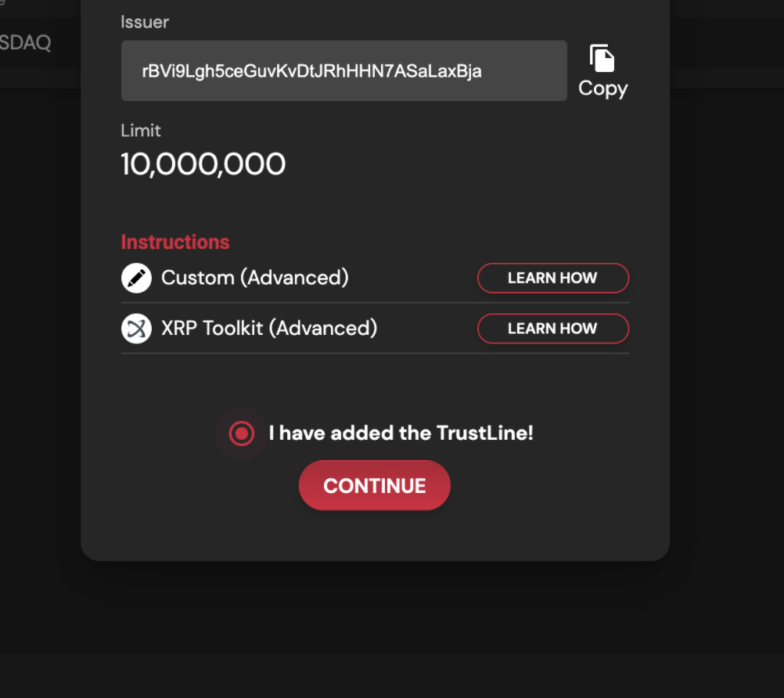Click the 10,000,000 limit value
The image size is (784, 698).
pos(203,164)
